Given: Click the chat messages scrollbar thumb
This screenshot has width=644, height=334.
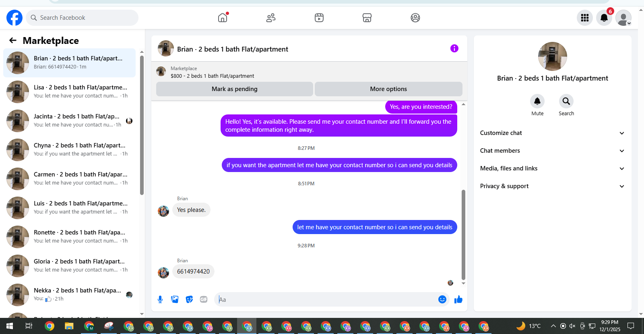Looking at the screenshot, I should pos(463,234).
